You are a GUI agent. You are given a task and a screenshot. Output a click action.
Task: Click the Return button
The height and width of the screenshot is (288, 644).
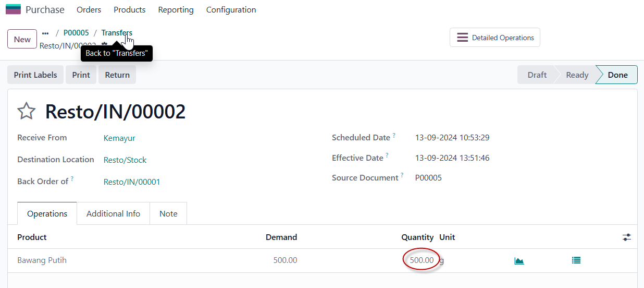coord(117,75)
